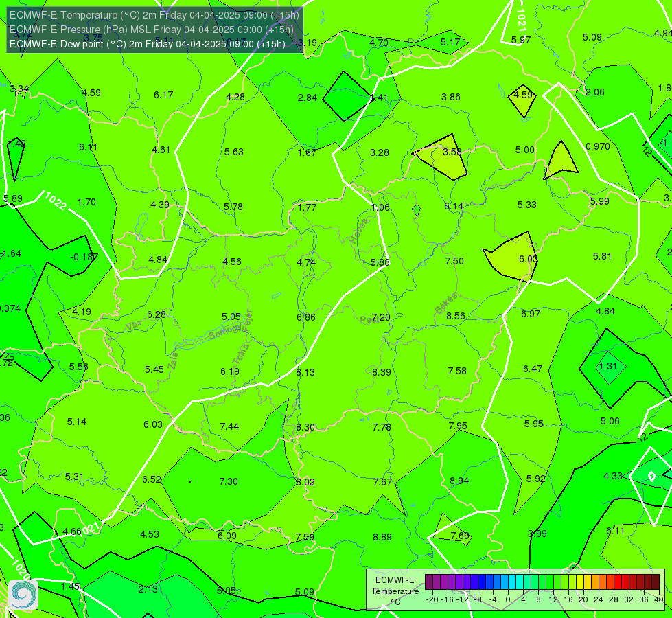The image size is (672, 618).
Task: Click the 2.06 temperature value
Action: click(595, 92)
